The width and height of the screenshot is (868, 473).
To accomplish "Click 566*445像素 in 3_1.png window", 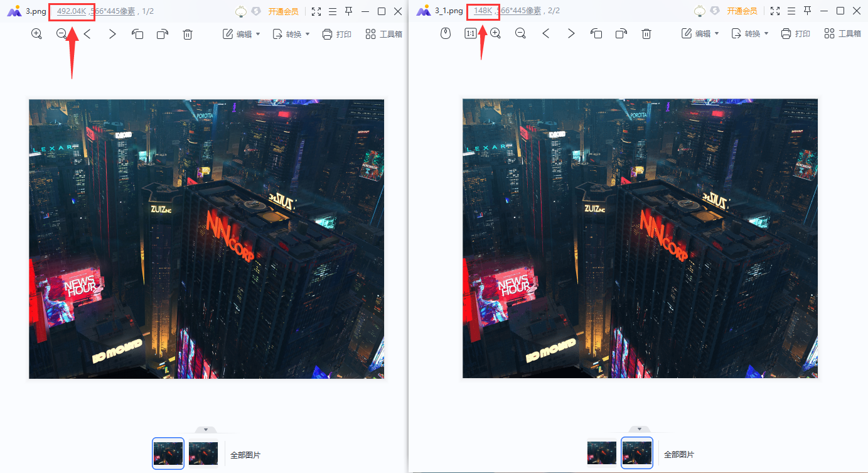I will (519, 11).
